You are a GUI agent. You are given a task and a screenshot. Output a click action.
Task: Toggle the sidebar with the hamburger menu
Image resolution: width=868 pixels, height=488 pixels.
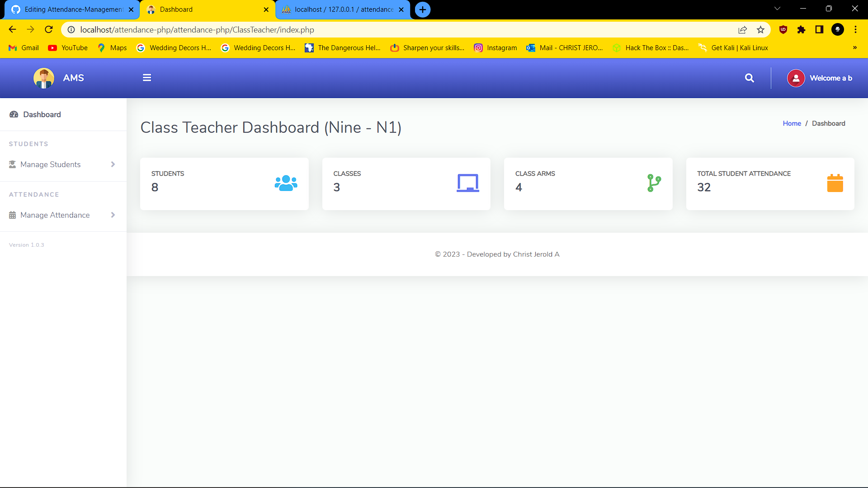pyautogui.click(x=147, y=77)
